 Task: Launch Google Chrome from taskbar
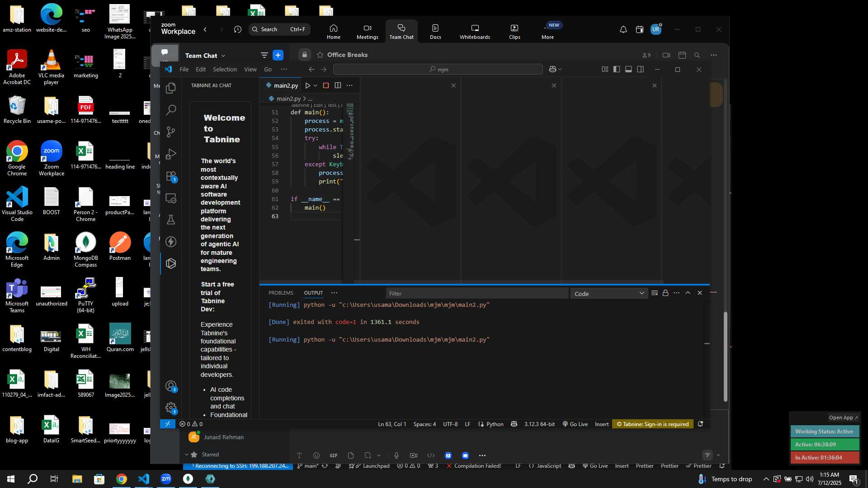[122, 479]
